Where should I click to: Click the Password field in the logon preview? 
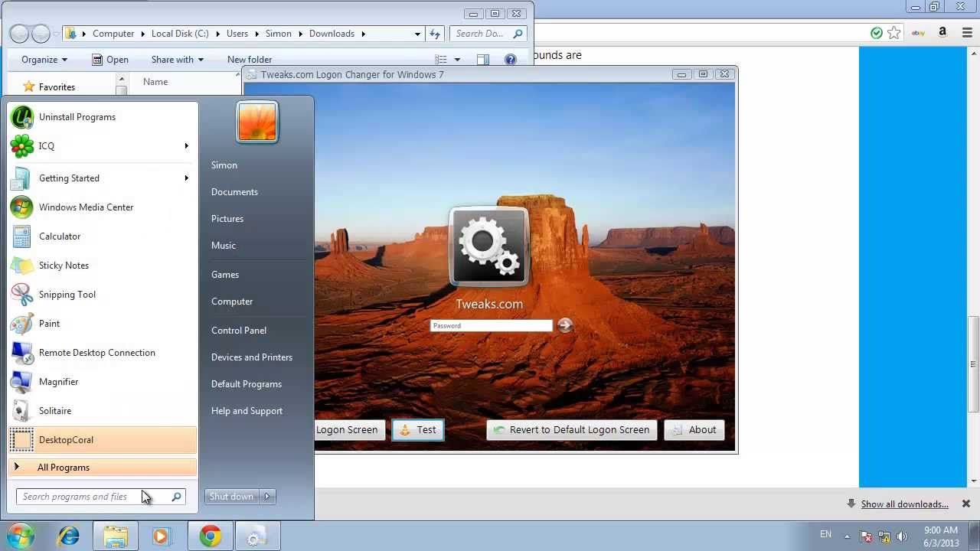[491, 325]
